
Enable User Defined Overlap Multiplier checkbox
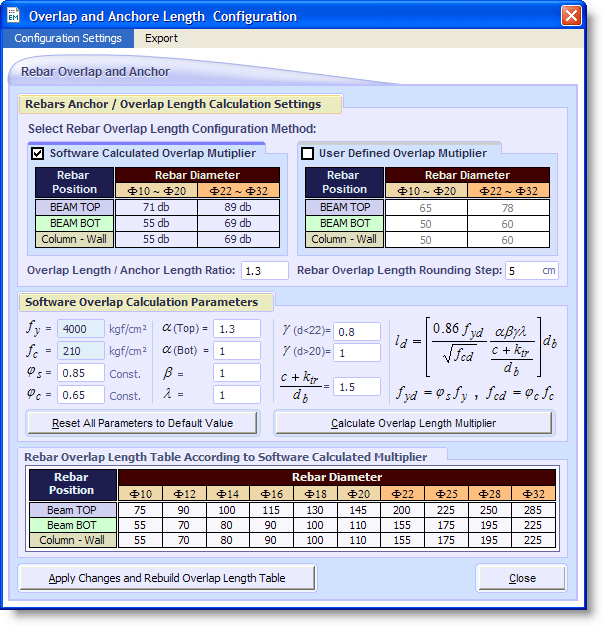click(x=308, y=153)
